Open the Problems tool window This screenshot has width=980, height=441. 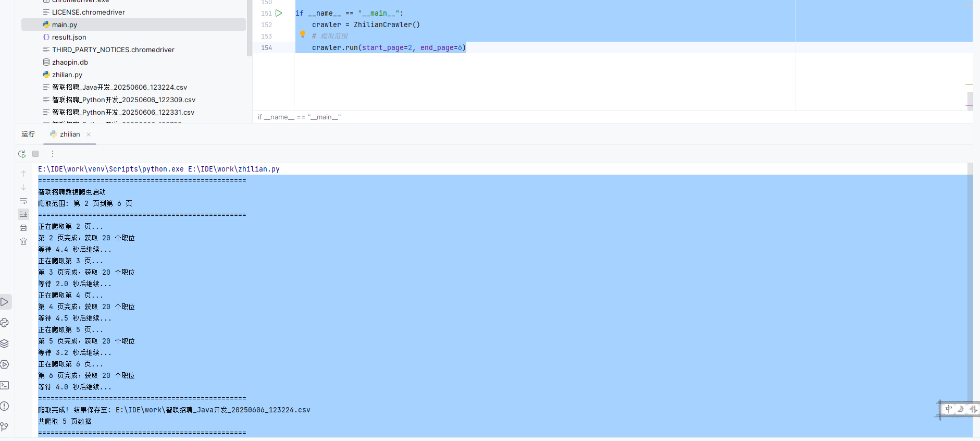pyautogui.click(x=5, y=406)
